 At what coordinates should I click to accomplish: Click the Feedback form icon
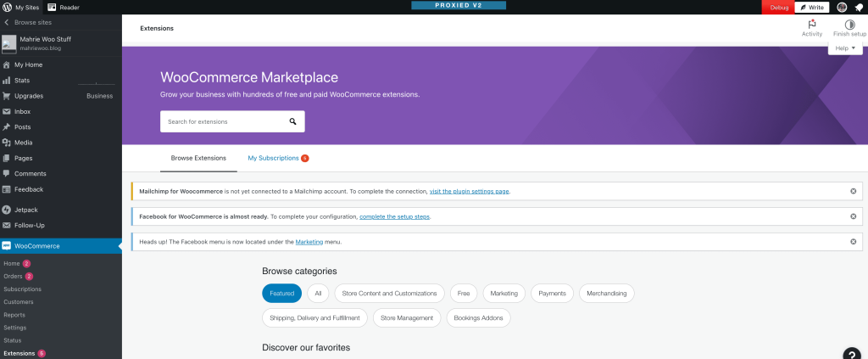pos(7,189)
